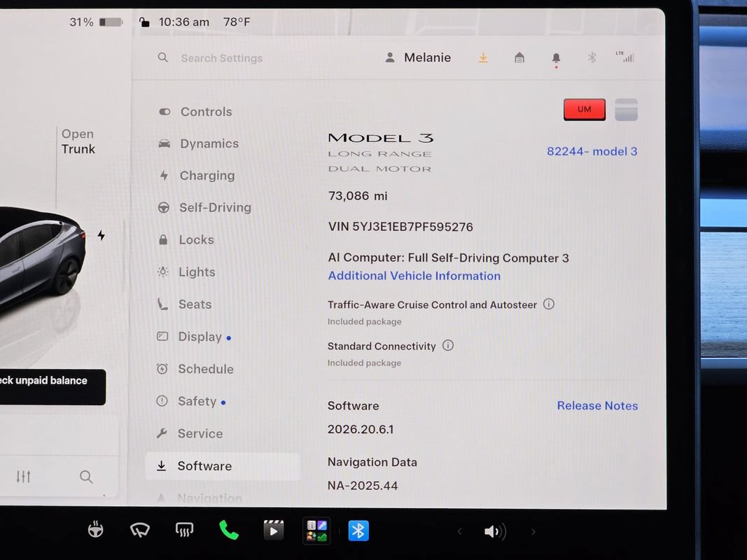The image size is (747, 560).
Task: Tap the 78°F outside temperature
Action: click(237, 22)
